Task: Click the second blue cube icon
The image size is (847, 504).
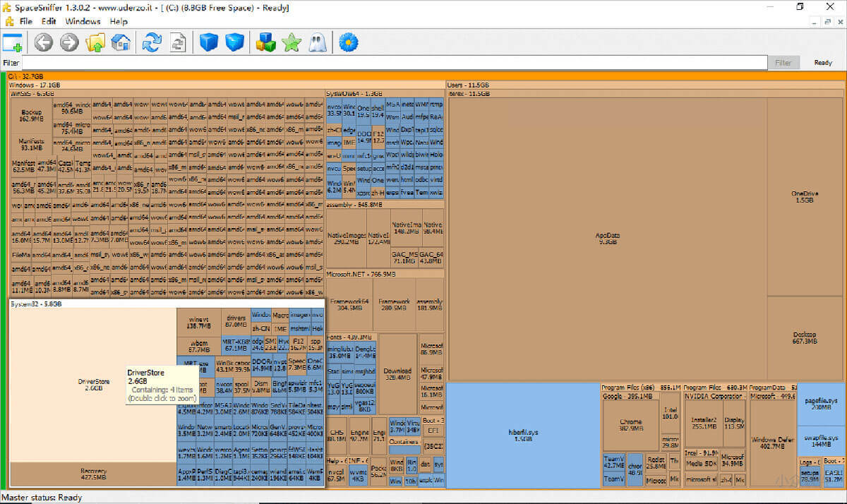Action: tap(234, 43)
